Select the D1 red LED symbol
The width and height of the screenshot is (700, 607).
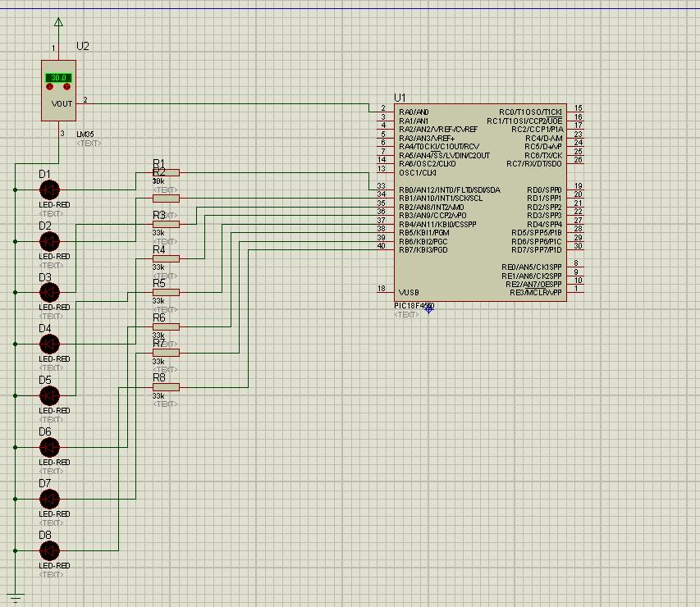point(50,189)
